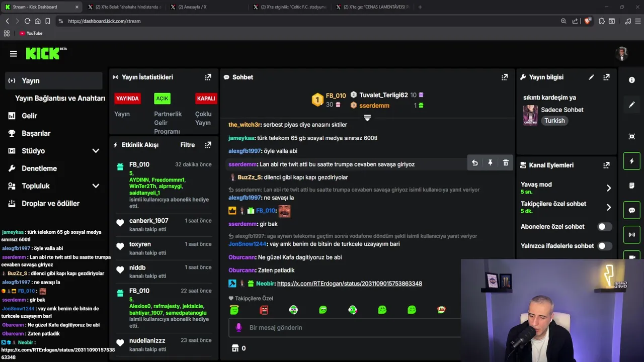Click the KAPALI multistream badge
Viewport: 644px width, 362px height.
pyautogui.click(x=206, y=99)
